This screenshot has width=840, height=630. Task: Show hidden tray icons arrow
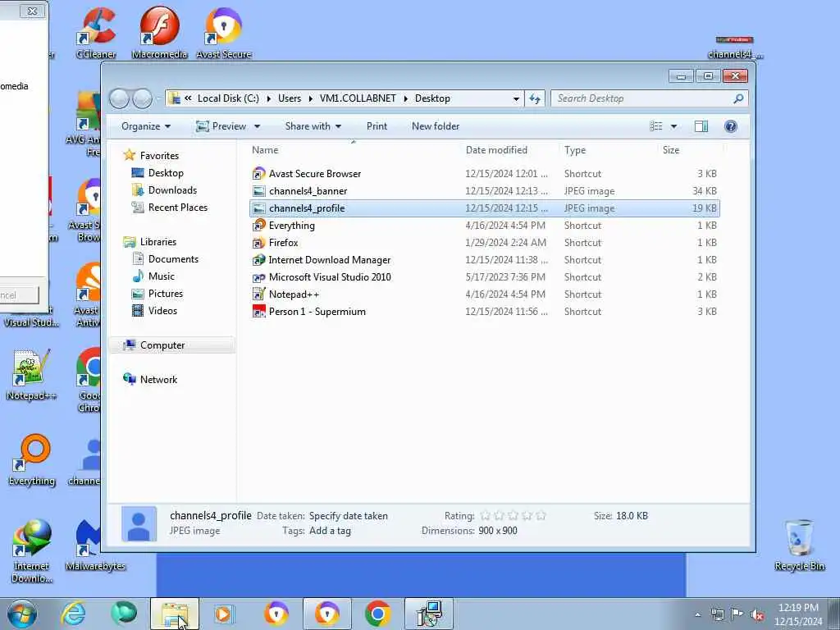click(x=697, y=615)
